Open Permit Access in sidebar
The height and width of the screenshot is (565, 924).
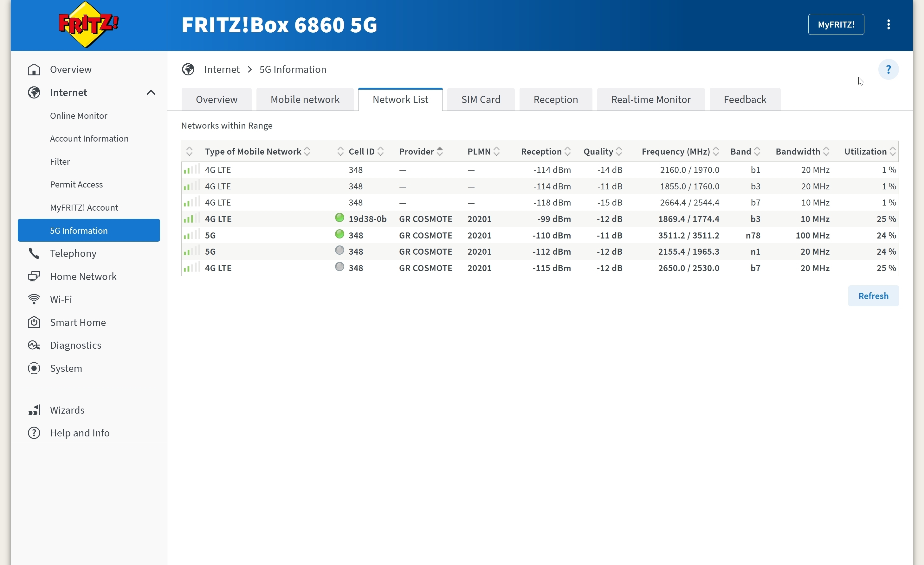tap(76, 184)
